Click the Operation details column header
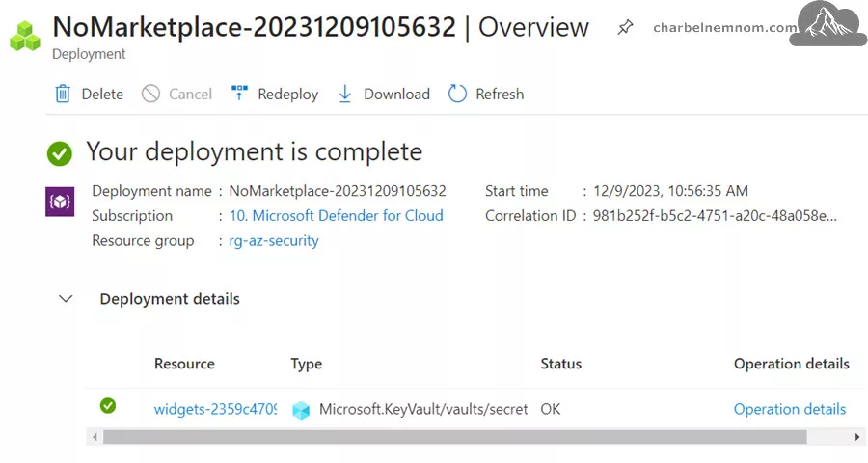 [x=792, y=364]
